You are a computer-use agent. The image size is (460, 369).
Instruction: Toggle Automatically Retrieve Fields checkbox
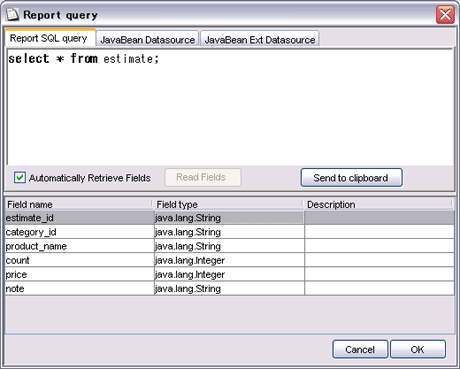point(20,177)
